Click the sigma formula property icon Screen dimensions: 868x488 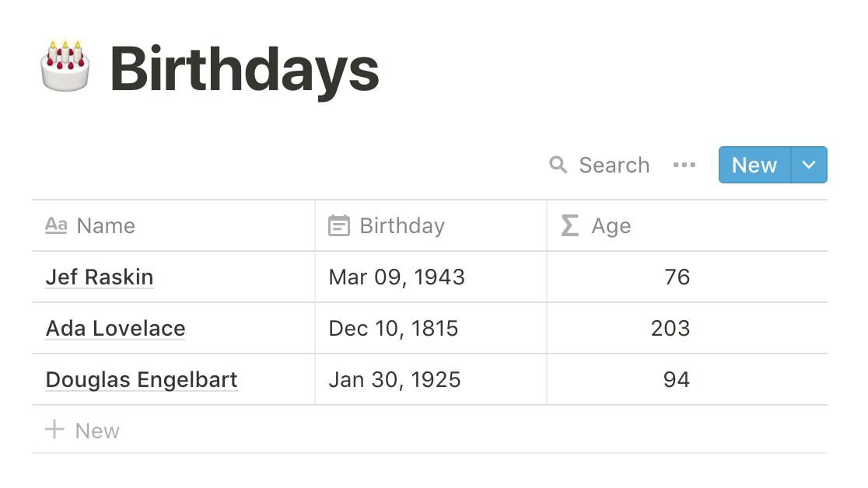pos(569,226)
